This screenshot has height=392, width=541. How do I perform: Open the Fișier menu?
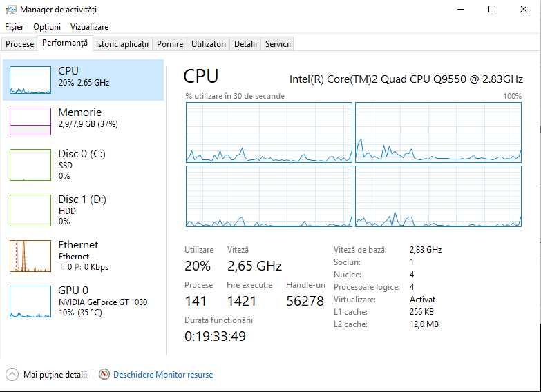(x=15, y=27)
